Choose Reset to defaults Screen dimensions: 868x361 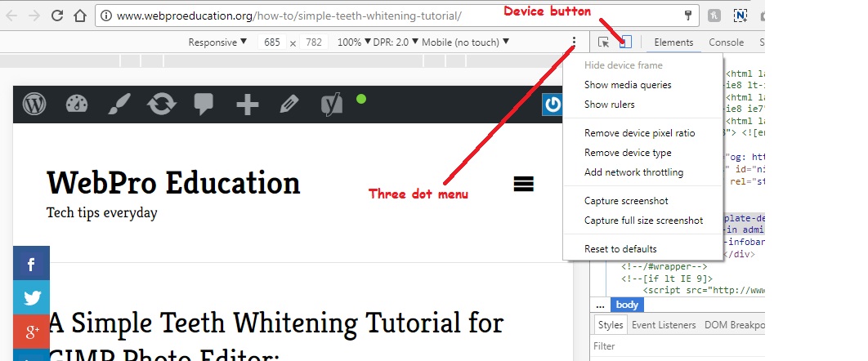pos(642,249)
